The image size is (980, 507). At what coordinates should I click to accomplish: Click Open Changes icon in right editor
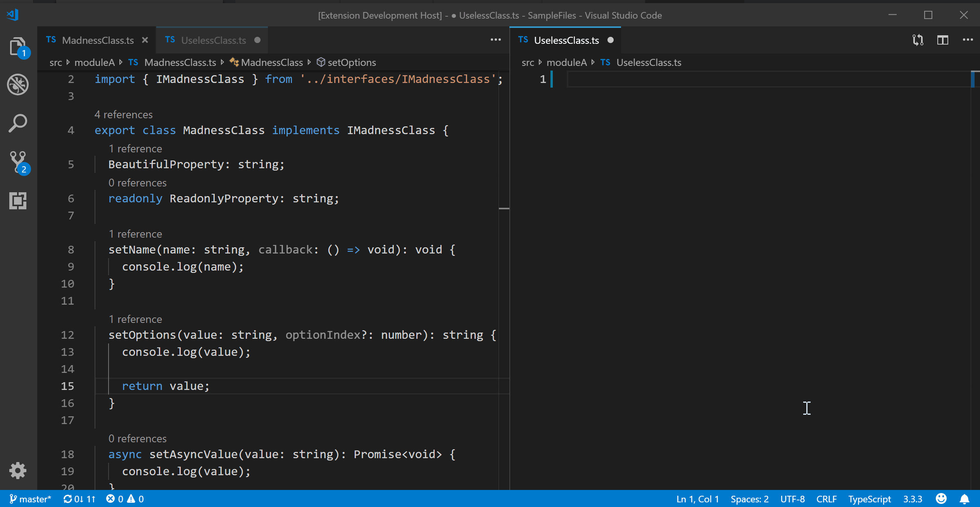918,40
